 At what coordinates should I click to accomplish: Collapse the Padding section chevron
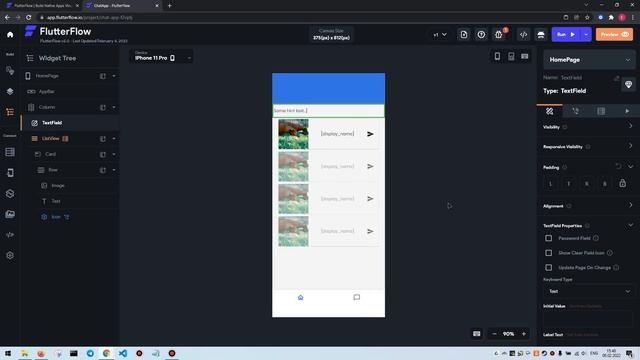(631, 167)
